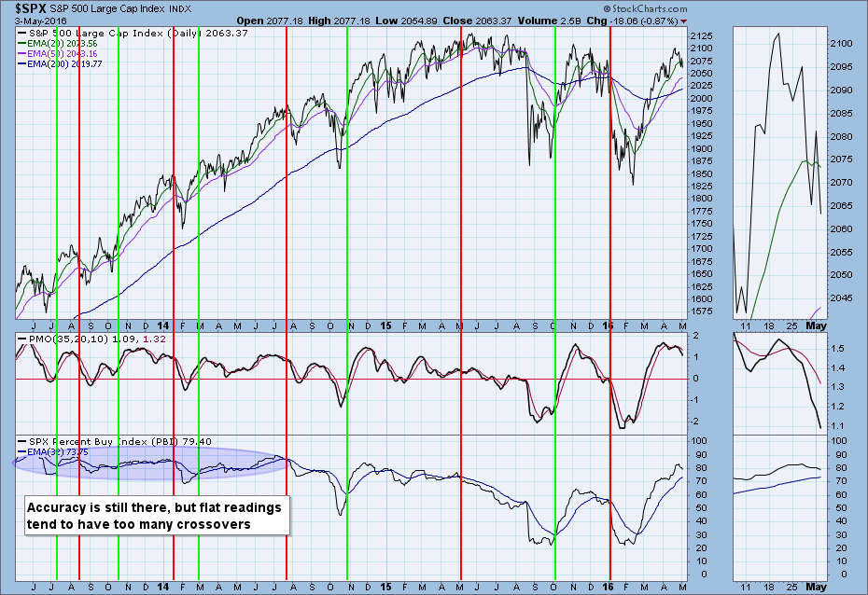Click the purple line marker beside EMA(50)

[22, 54]
